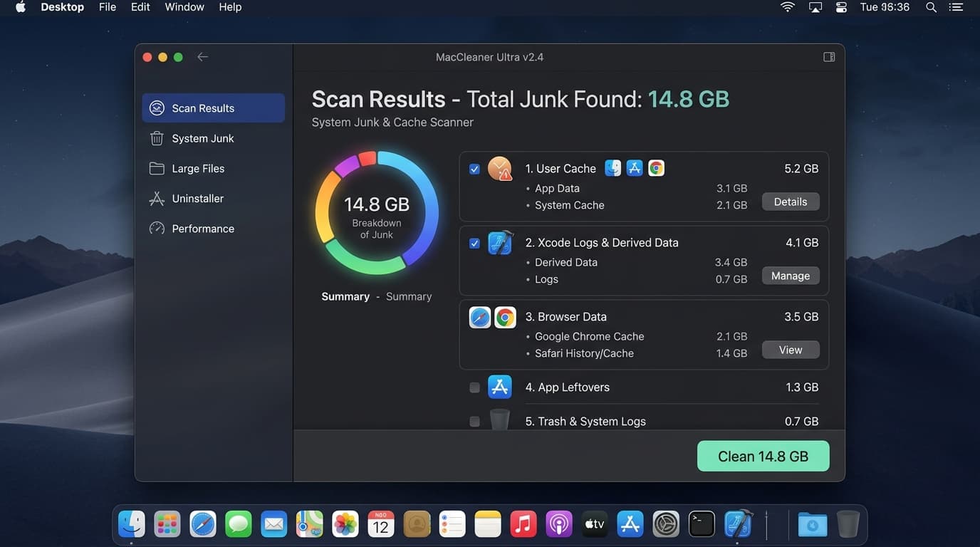Viewport: 980px width, 547px height.
Task: Click the Uninstaller icon in sidebar
Action: point(157,199)
